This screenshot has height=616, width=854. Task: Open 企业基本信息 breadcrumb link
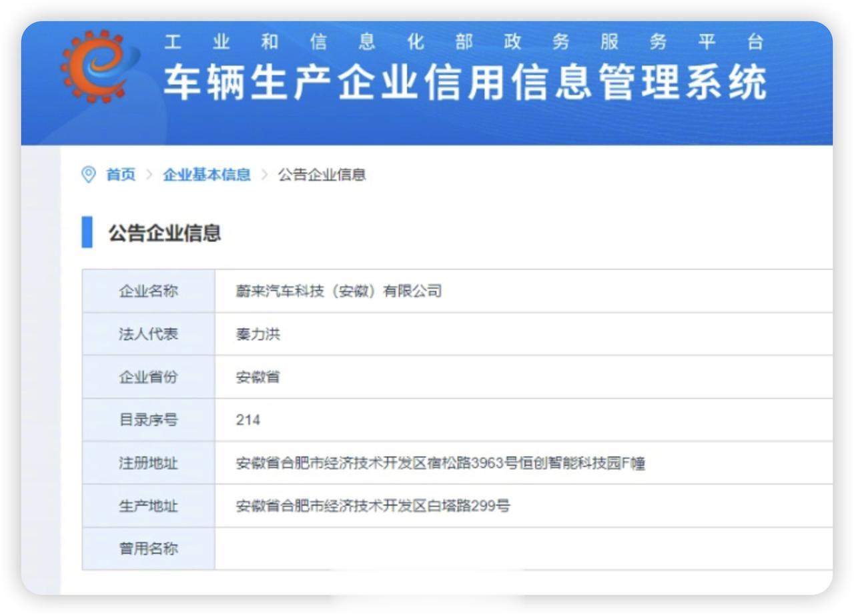(207, 175)
